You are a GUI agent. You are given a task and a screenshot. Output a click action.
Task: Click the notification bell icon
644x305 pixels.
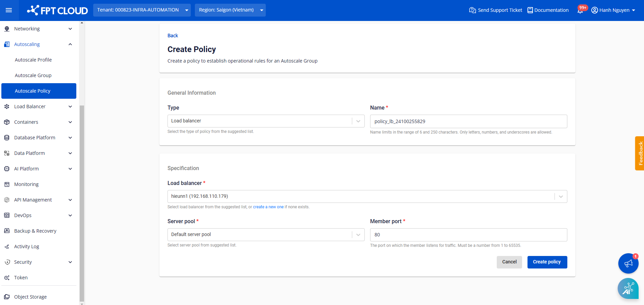(x=580, y=10)
